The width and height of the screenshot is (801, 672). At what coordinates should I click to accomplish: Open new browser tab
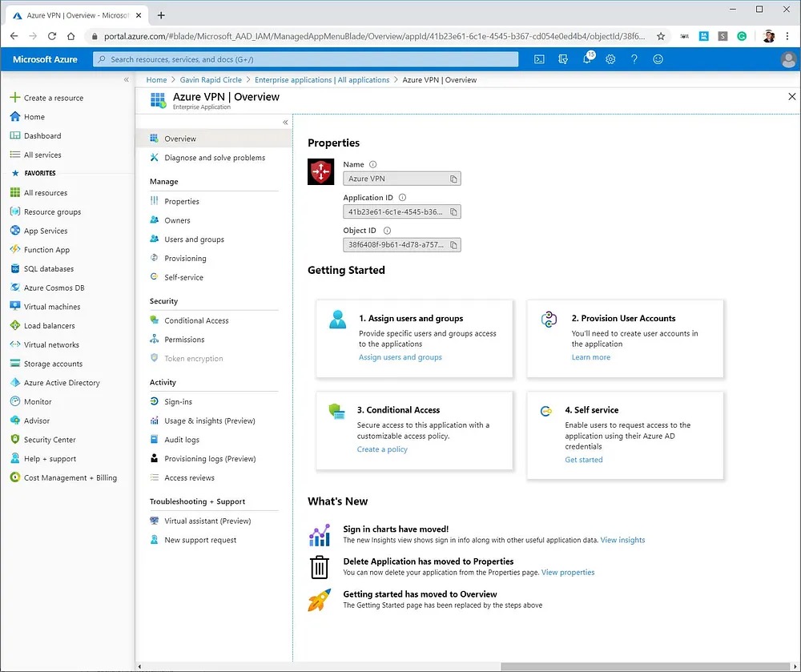pos(161,15)
